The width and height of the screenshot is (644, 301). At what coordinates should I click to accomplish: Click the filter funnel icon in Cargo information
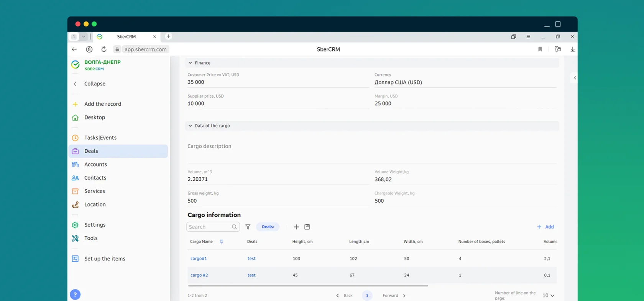(x=248, y=227)
